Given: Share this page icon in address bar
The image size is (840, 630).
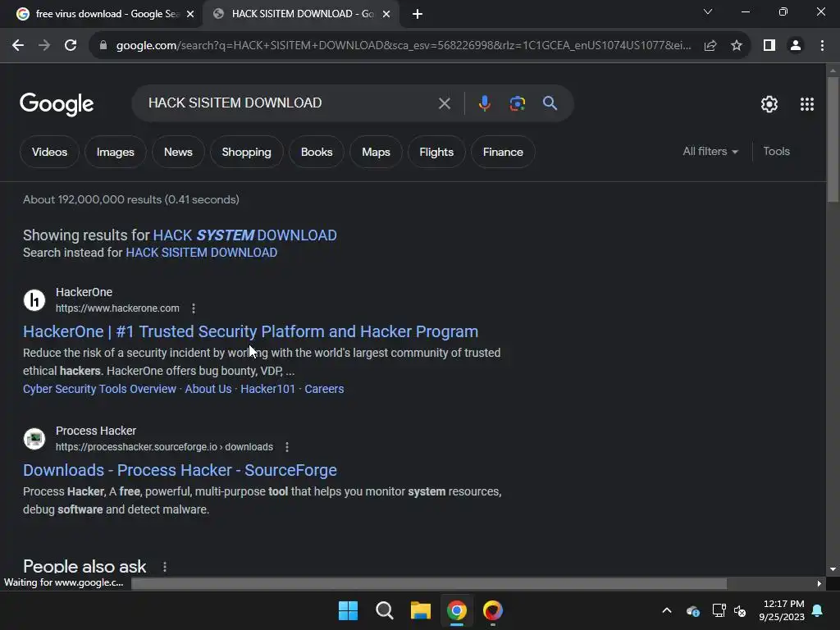Looking at the screenshot, I should tap(710, 46).
